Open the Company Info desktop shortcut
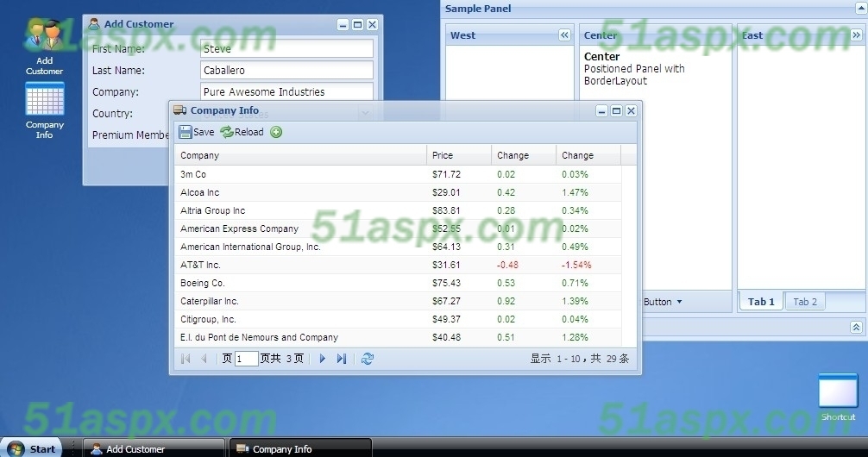The image size is (868, 457). coord(44,110)
